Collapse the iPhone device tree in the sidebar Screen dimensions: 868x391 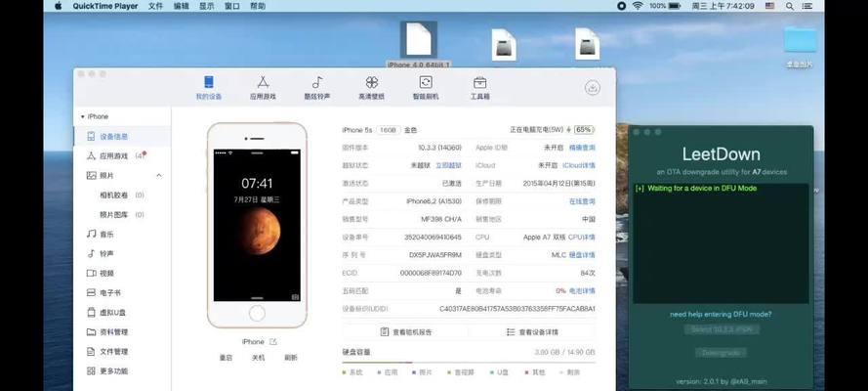click(82, 117)
